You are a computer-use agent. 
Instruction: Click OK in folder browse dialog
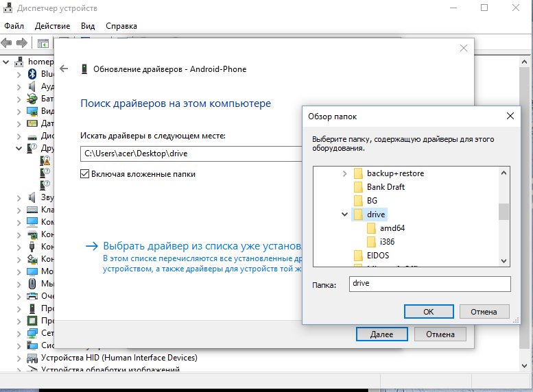(428, 311)
